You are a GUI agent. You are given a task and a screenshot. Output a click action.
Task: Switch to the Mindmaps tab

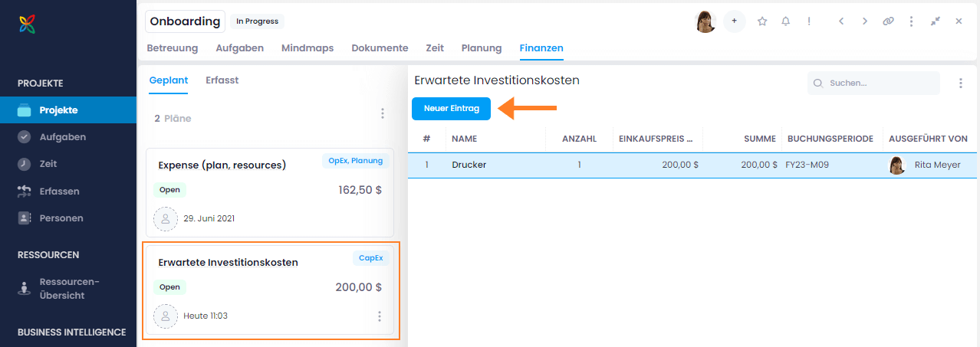pyautogui.click(x=307, y=47)
